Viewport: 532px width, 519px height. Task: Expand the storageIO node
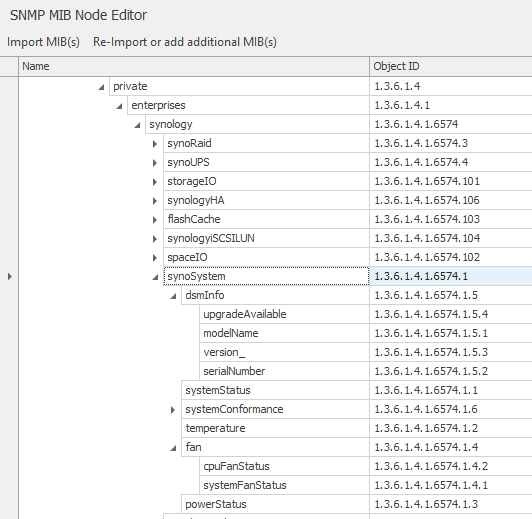(x=155, y=182)
